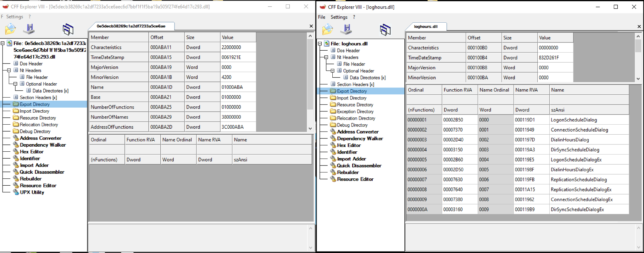Click the open file icon in loghours.dll window
This screenshot has height=253, width=644.
point(327,29)
